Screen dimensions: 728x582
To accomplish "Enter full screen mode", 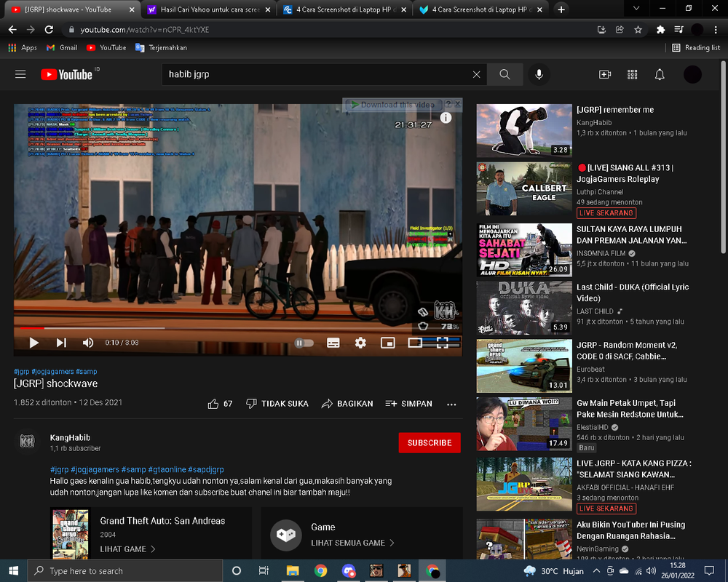I will [x=443, y=343].
